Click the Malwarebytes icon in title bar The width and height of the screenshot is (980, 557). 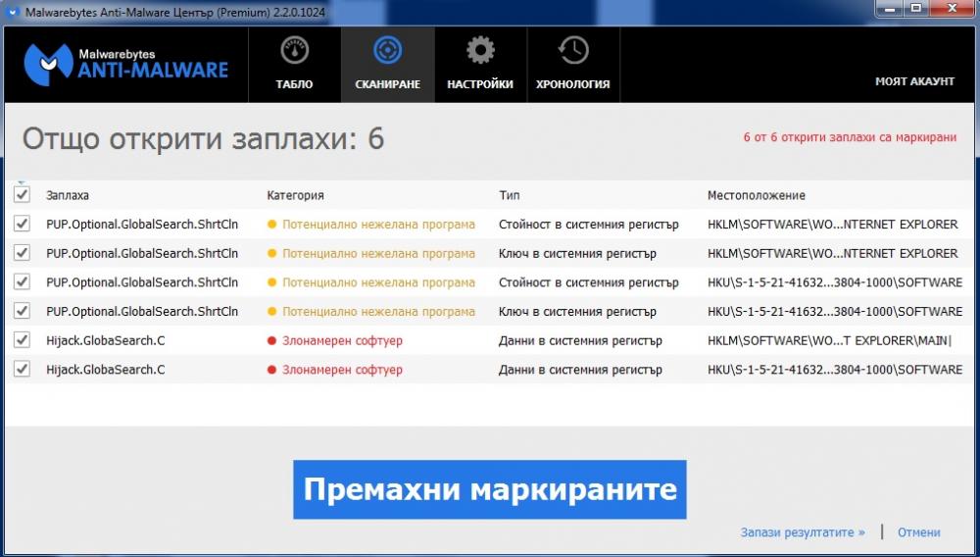coord(14,12)
